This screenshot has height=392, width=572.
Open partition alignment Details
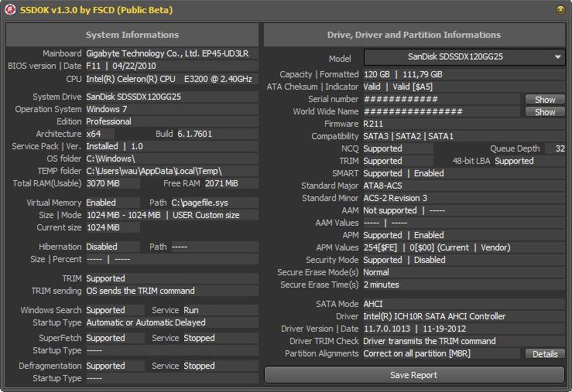(545, 354)
